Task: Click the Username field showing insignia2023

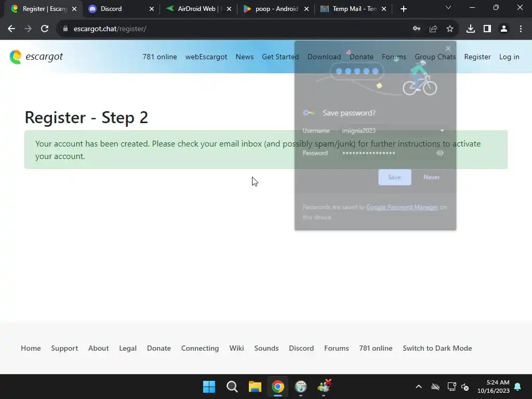Action: point(393,130)
